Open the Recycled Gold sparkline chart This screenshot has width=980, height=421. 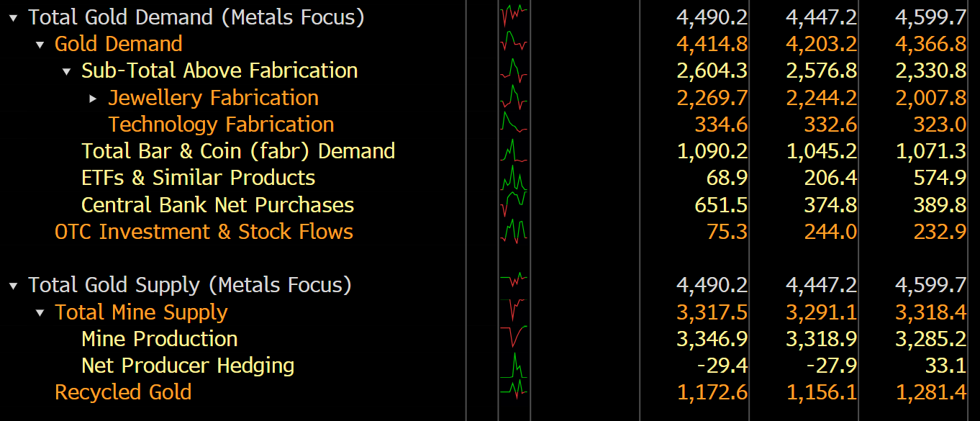point(514,391)
